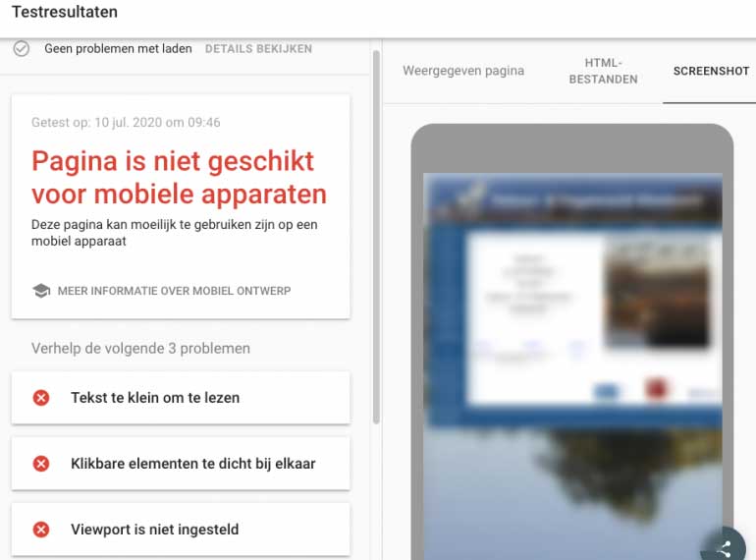Click the checkmark icon beside 'Geen problemen met laden'
The width and height of the screenshot is (756, 560).
pos(22,49)
